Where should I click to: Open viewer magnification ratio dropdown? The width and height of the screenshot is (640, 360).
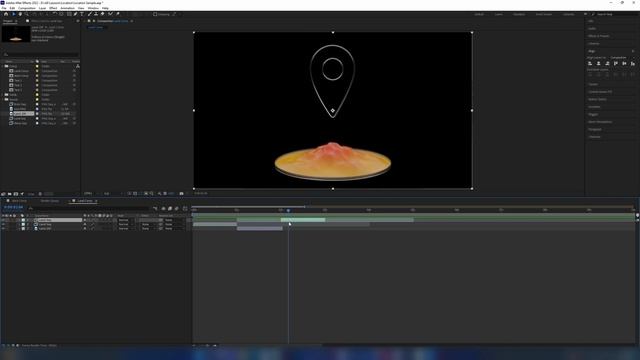coord(90,193)
